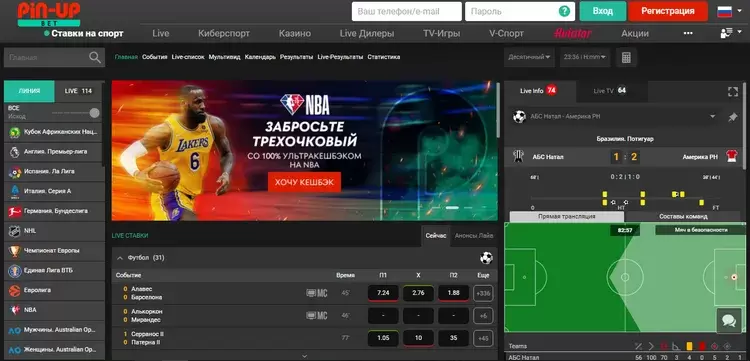Click the Евролига league icon
This screenshot has height=361, width=750.
14,290
